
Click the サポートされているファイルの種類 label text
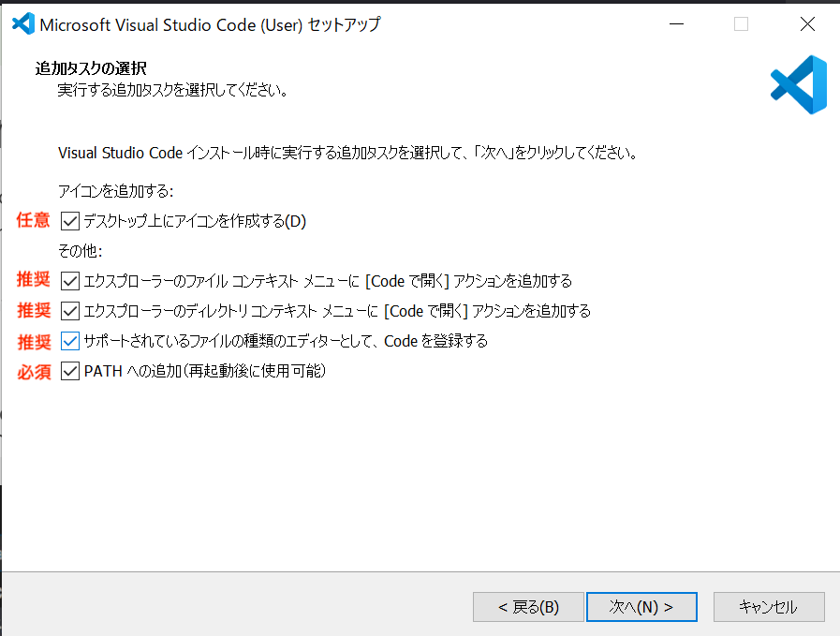point(286,341)
